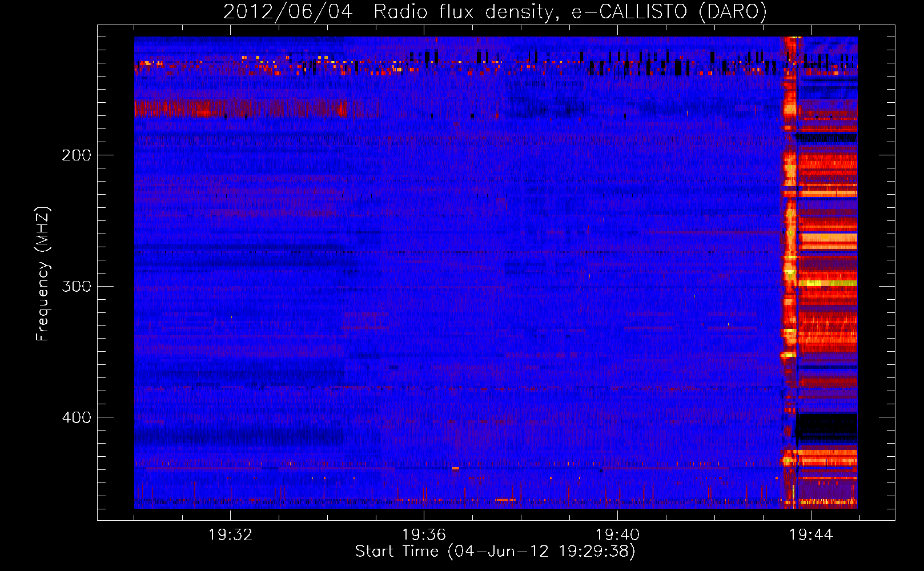This screenshot has width=924, height=571.
Task: Click the 19:44 time tick label
Action: (x=811, y=535)
